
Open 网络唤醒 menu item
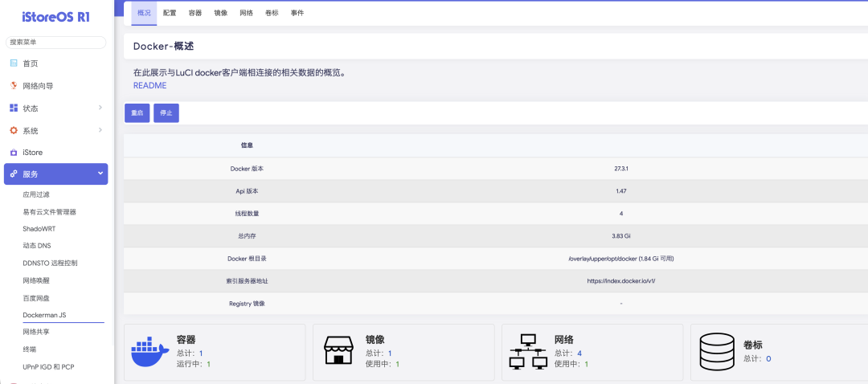[x=36, y=280]
